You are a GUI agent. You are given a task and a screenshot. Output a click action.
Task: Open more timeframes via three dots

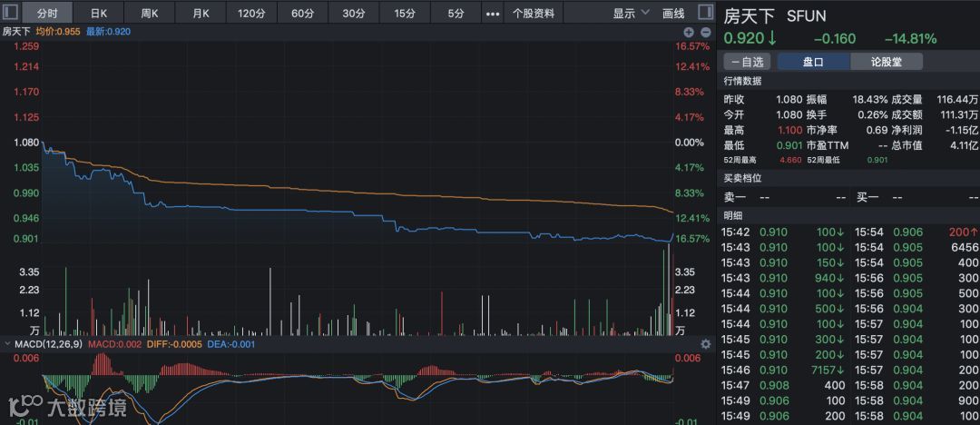[493, 13]
